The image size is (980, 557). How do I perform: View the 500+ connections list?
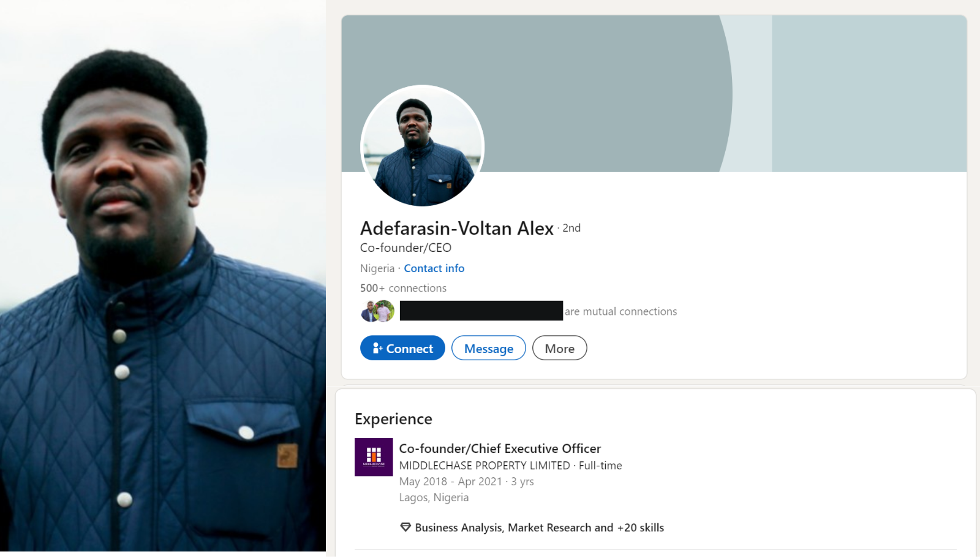coord(403,288)
